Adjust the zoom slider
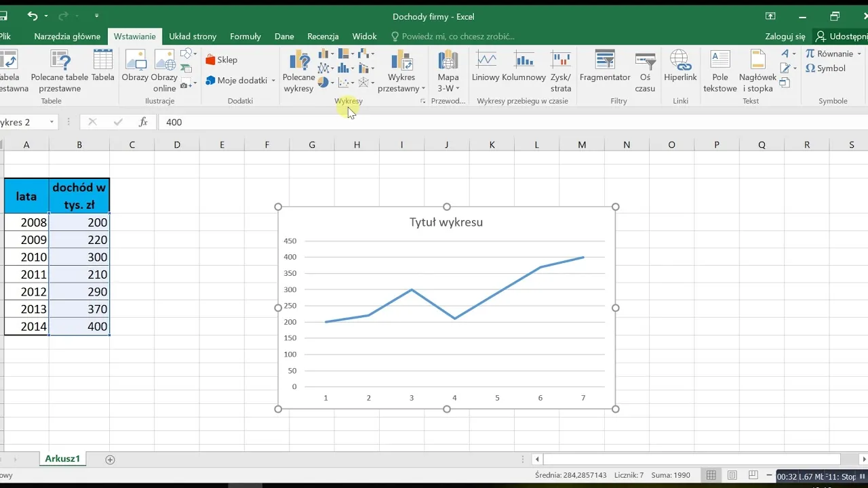Viewport: 868px width, 488px height. (x=809, y=475)
